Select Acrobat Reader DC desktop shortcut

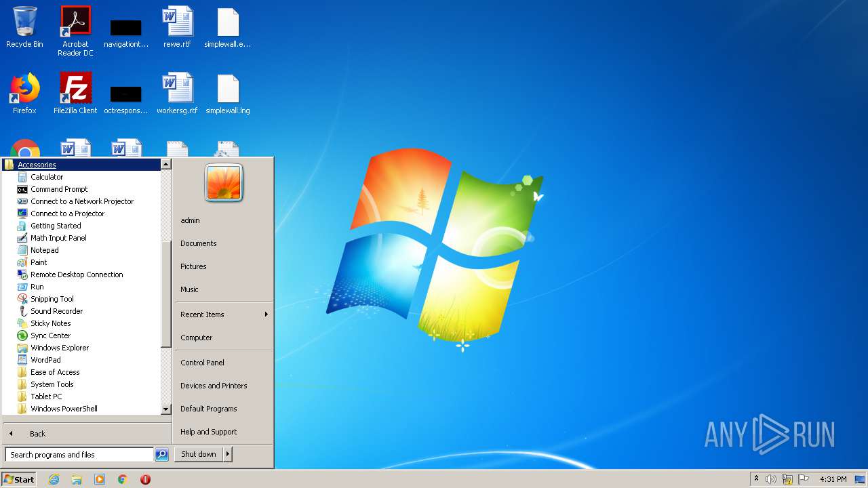point(75,31)
